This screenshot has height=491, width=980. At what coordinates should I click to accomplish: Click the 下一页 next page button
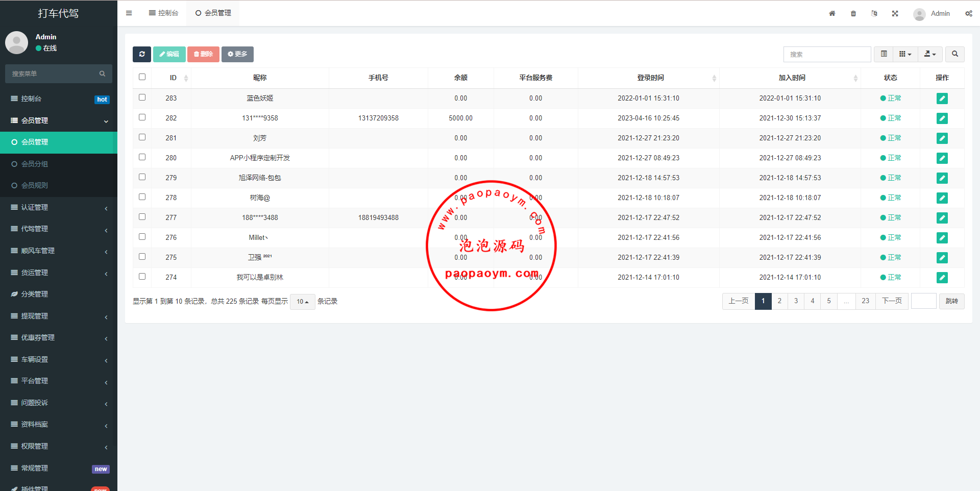coord(892,301)
